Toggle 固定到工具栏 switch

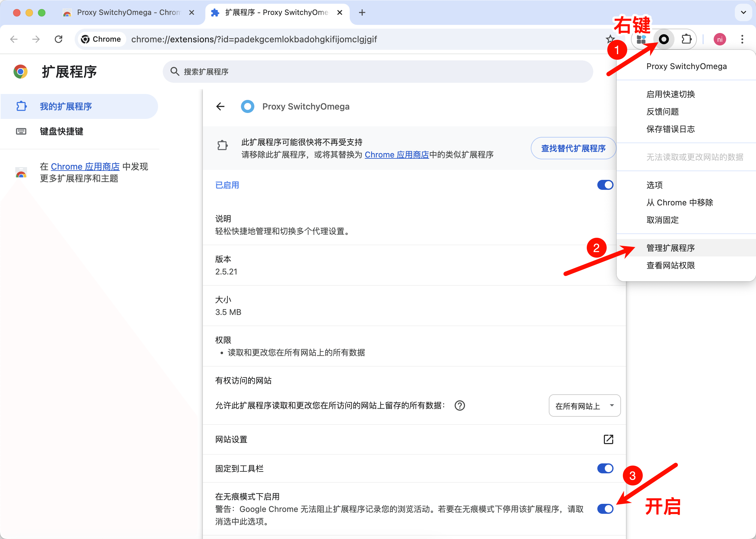[605, 468]
